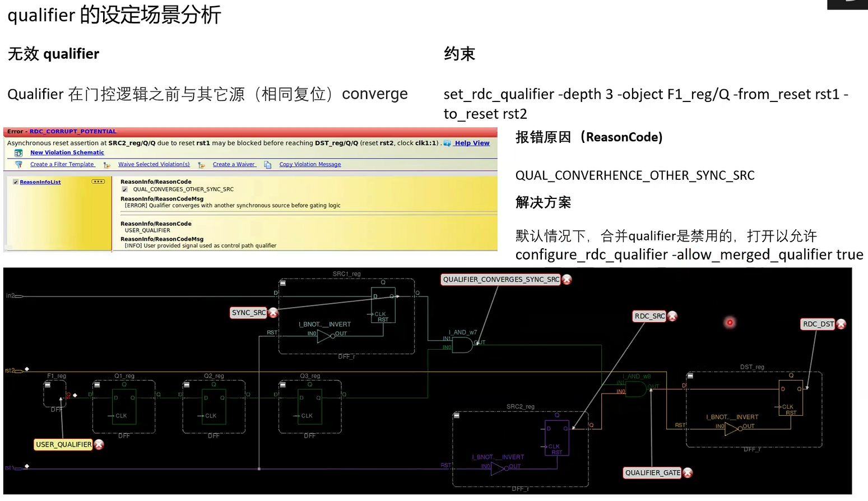Select flip-flop cell inside SRC2_reg
The height and width of the screenshot is (501, 868).
click(557, 438)
